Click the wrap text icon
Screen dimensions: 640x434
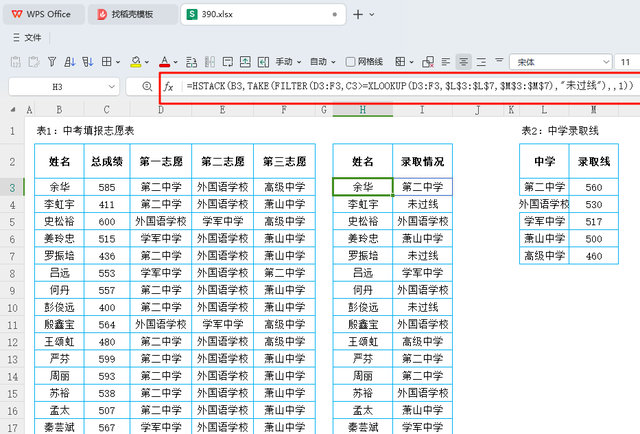point(191,62)
